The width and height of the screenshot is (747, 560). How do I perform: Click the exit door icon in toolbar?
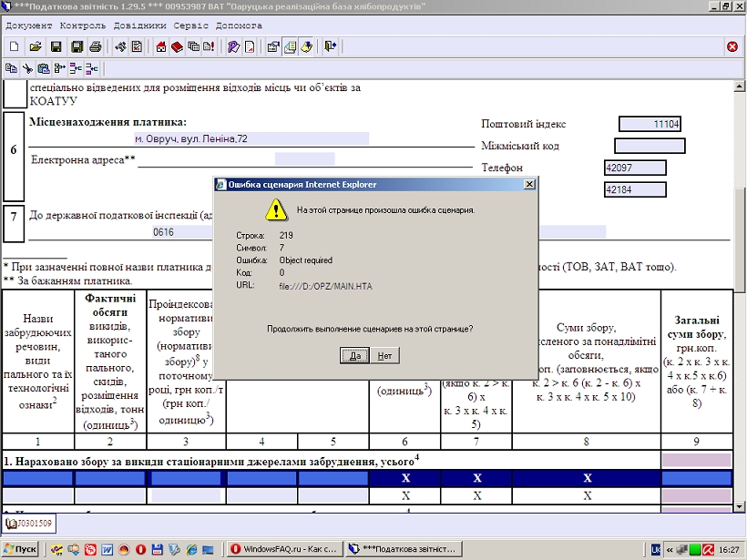[x=330, y=46]
